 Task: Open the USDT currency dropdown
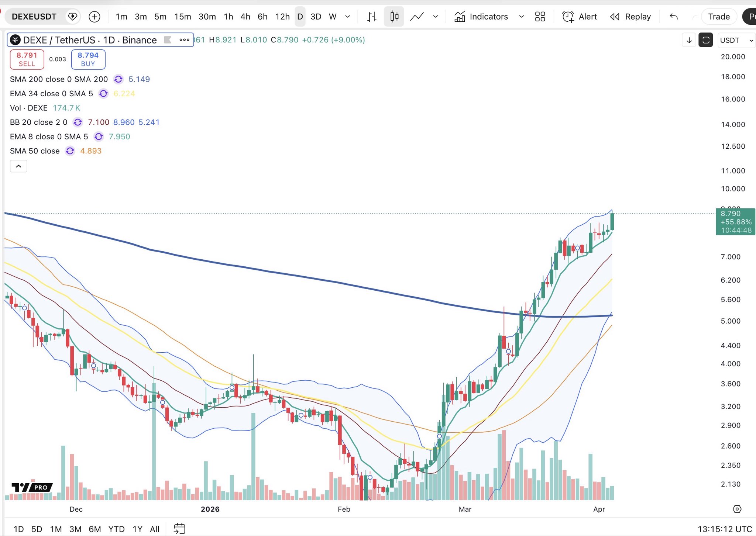pyautogui.click(x=736, y=40)
